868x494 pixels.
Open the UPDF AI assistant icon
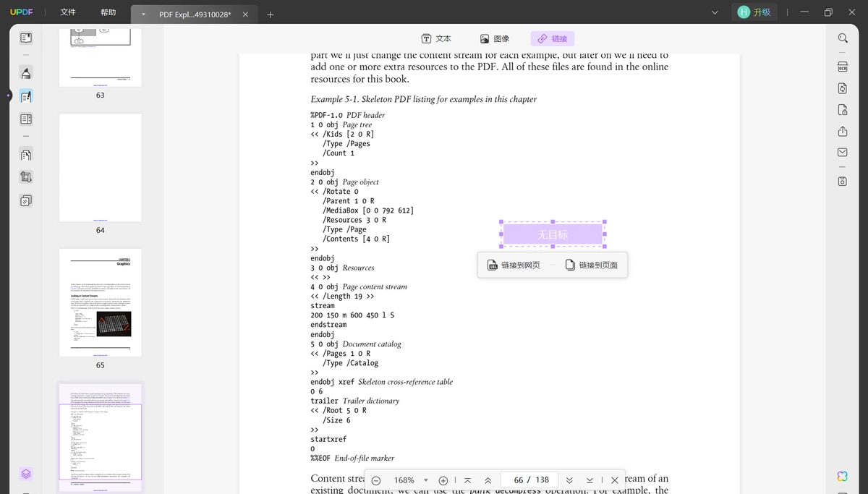click(x=843, y=476)
